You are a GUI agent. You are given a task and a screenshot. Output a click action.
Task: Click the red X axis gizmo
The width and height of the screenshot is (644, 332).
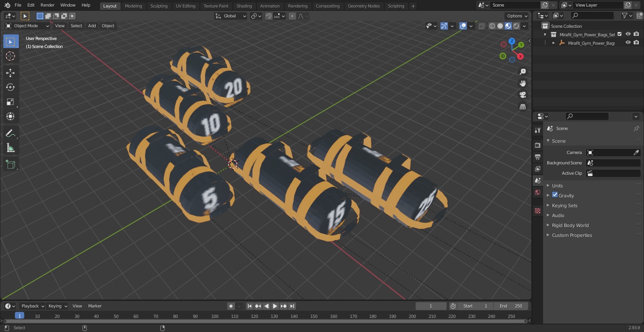point(520,57)
